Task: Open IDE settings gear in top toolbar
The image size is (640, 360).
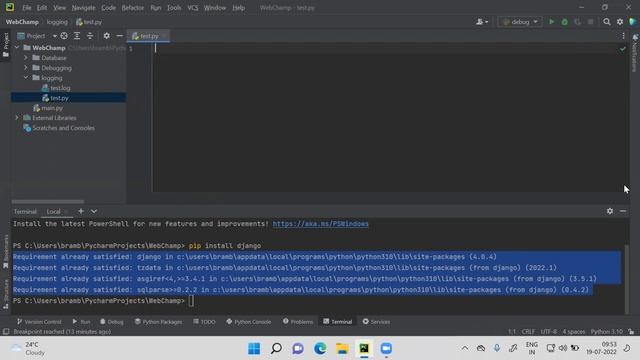Action: coord(620,22)
